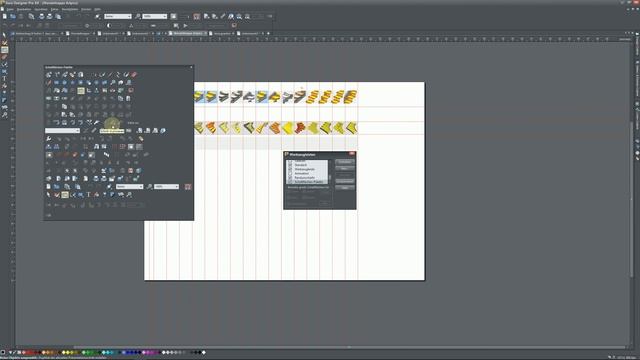Open the quality dropdown in top toolbar

click(118, 16)
